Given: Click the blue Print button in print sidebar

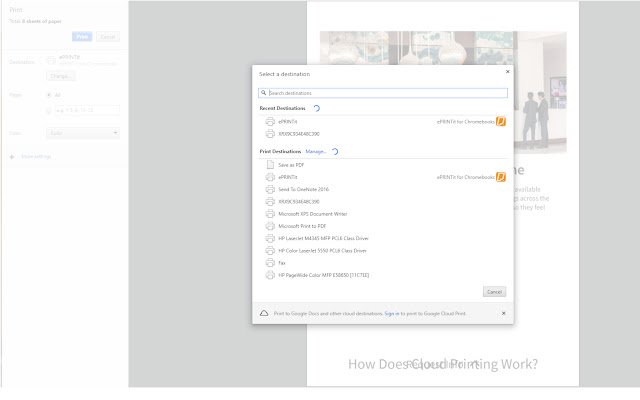Looking at the screenshot, I should (82, 37).
